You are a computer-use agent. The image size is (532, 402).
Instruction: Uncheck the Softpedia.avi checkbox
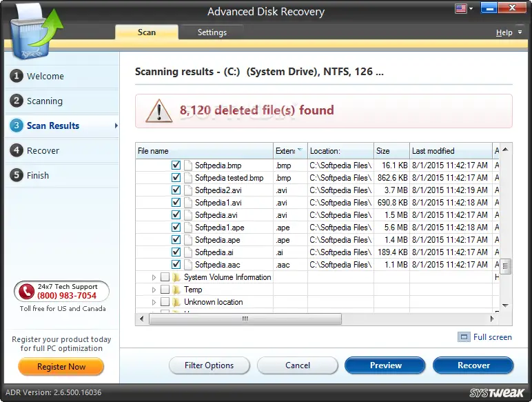point(176,215)
